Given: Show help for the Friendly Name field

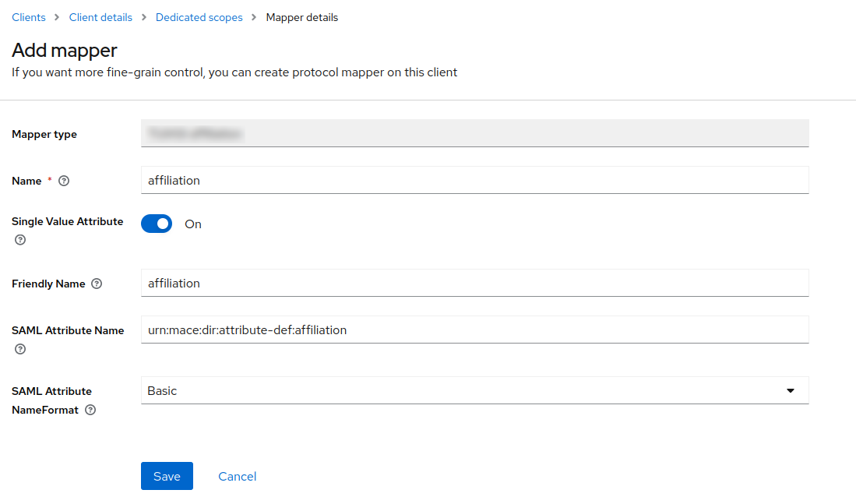Looking at the screenshot, I should pyautogui.click(x=97, y=284).
